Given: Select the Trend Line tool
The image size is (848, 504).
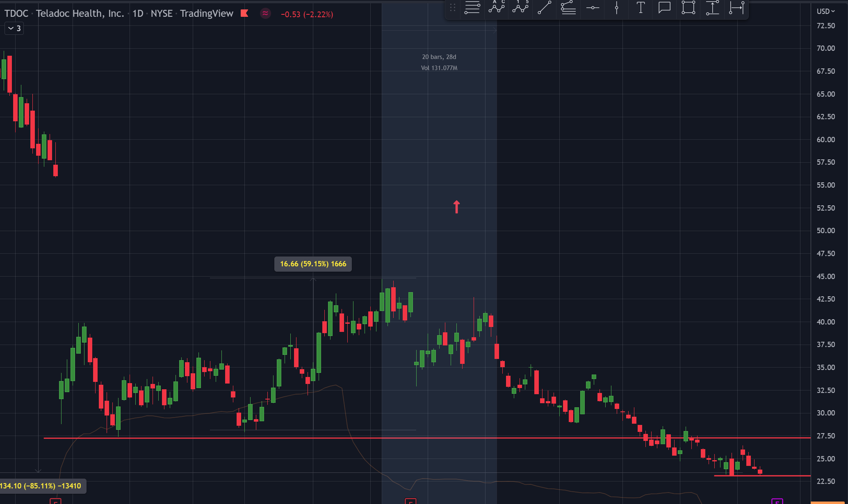Looking at the screenshot, I should pyautogui.click(x=544, y=7).
